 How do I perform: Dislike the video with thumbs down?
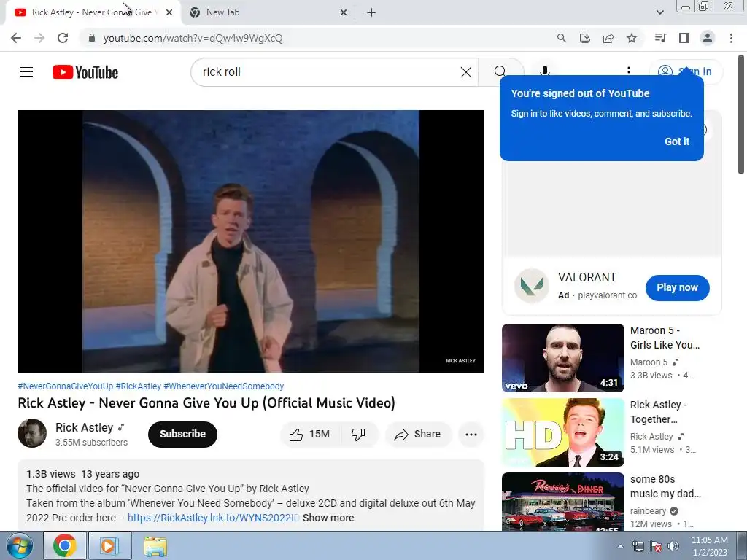point(358,435)
